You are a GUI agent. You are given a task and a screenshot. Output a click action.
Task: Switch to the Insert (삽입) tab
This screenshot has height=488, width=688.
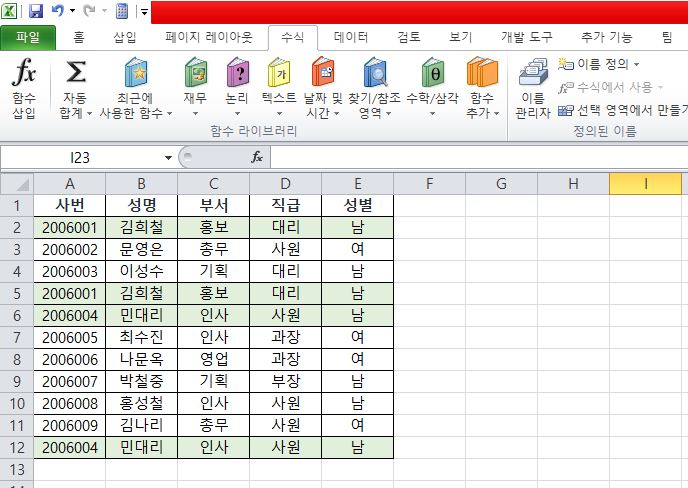point(125,37)
